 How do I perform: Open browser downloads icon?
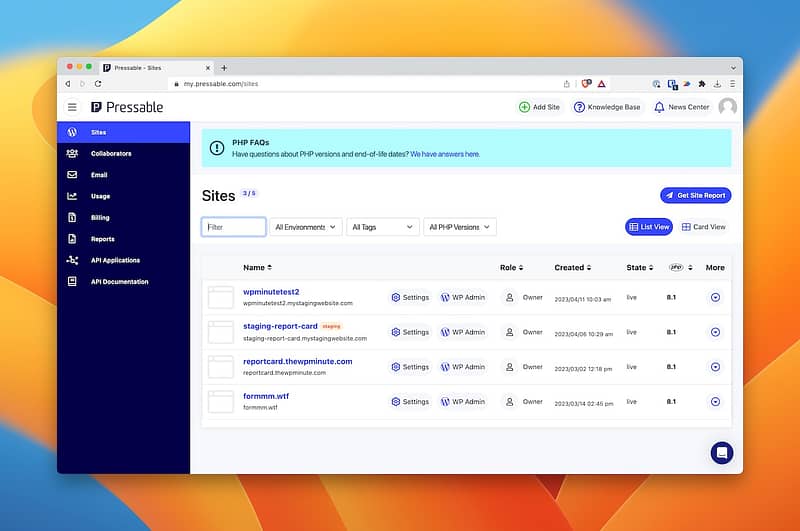[x=717, y=84]
